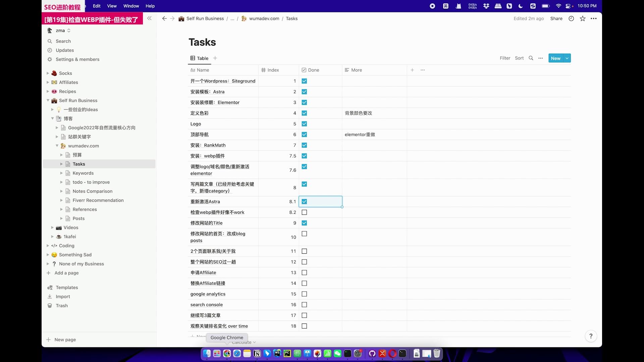Image resolution: width=644 pixels, height=362 pixels.
Task: Open column options ellipsis in header
Action: 423,70
